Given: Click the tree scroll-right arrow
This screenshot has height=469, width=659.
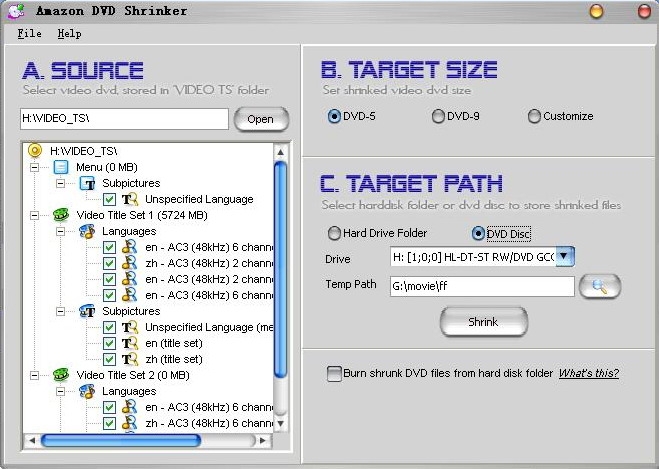Looking at the screenshot, I should point(263,440).
